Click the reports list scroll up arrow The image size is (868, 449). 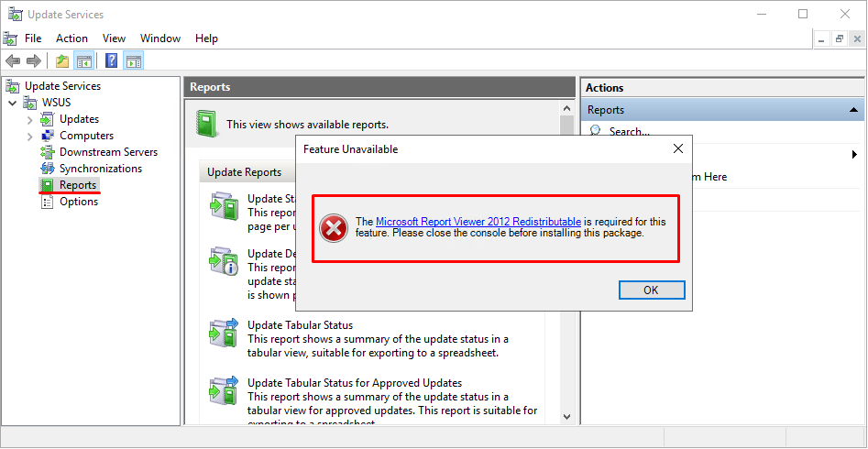566,107
